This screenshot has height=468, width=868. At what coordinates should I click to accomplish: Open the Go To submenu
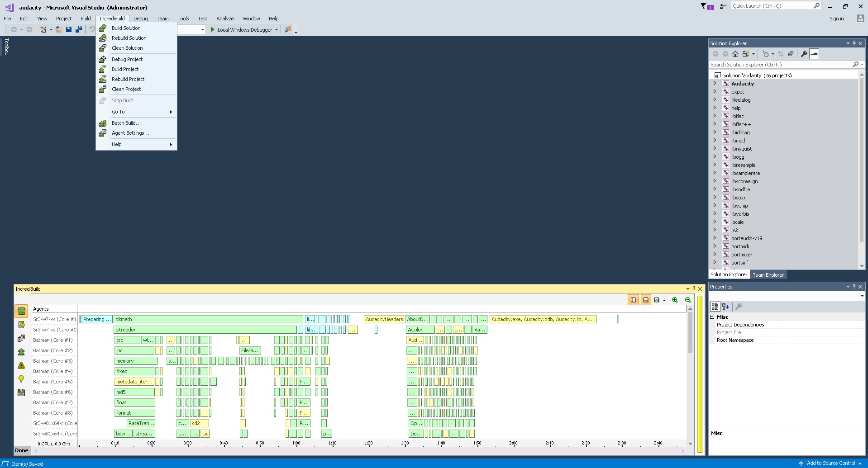(136, 112)
